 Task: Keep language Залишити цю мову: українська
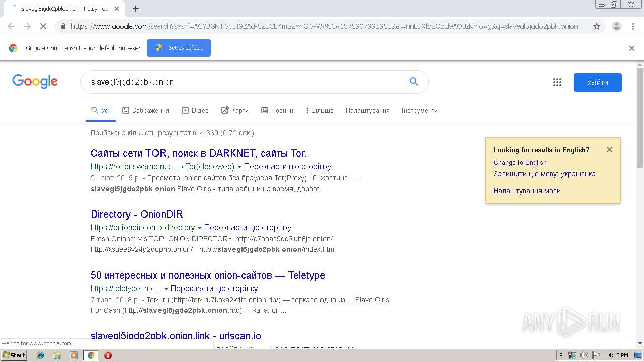[544, 174]
